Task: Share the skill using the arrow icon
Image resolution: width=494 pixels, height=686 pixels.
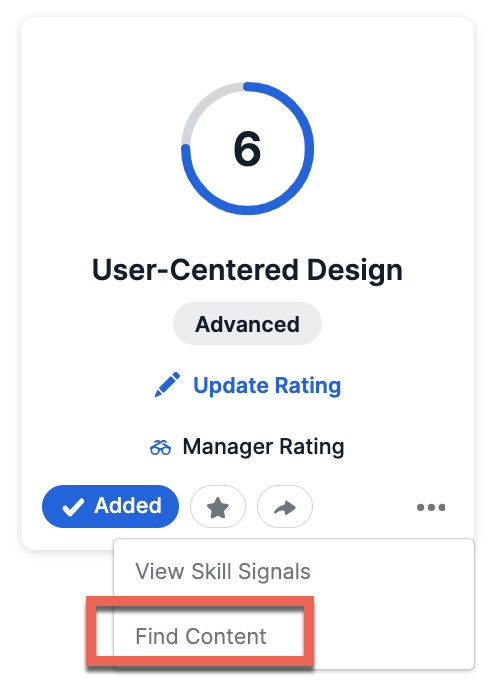Action: click(285, 507)
